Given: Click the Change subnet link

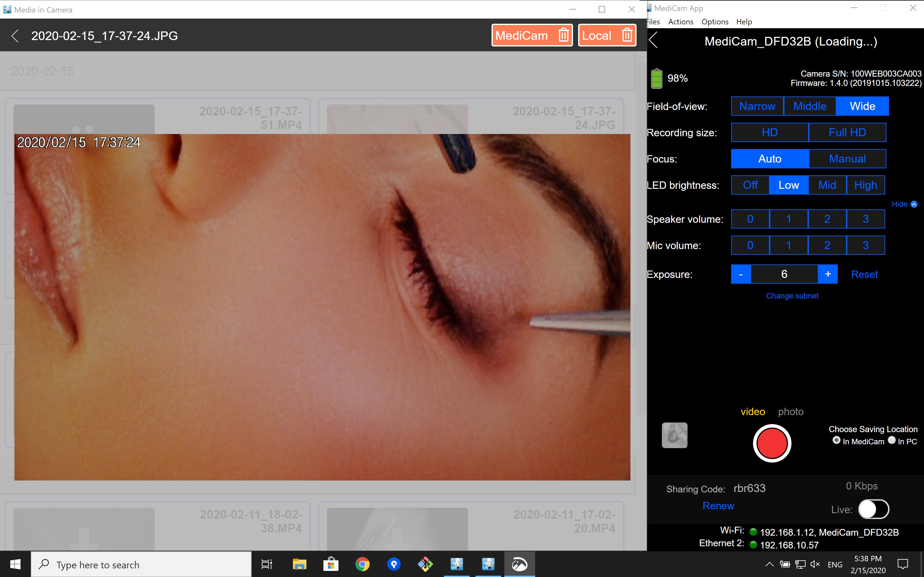Looking at the screenshot, I should click(x=792, y=296).
